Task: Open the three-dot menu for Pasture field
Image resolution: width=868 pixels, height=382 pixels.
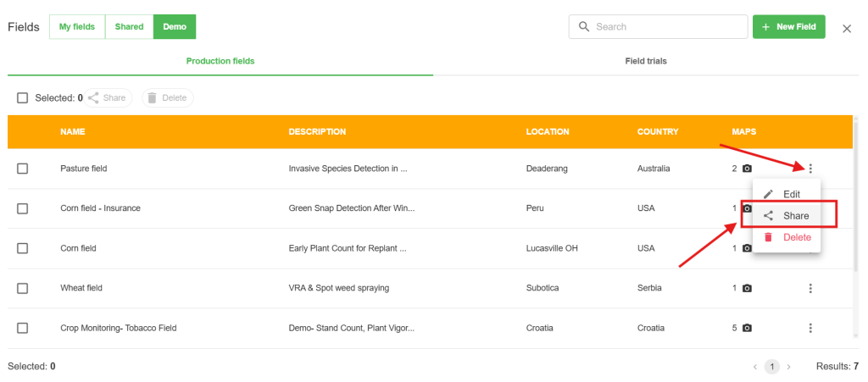Action: (810, 169)
